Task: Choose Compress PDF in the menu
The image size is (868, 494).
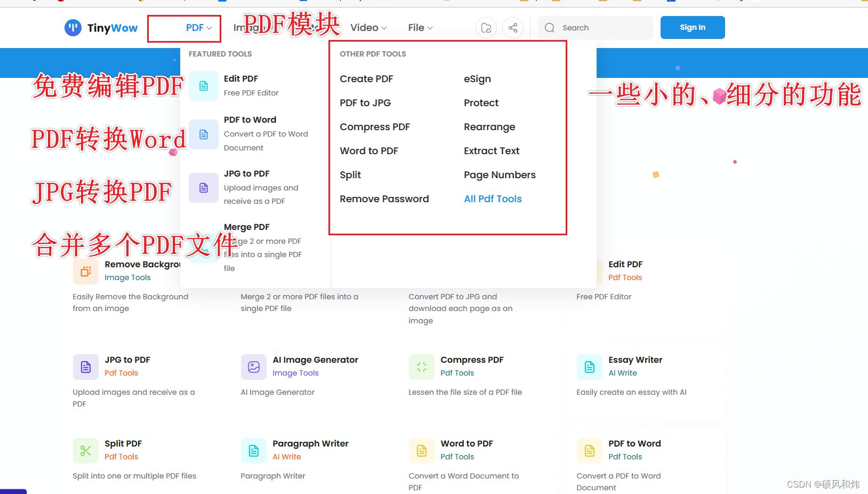Action: (375, 127)
